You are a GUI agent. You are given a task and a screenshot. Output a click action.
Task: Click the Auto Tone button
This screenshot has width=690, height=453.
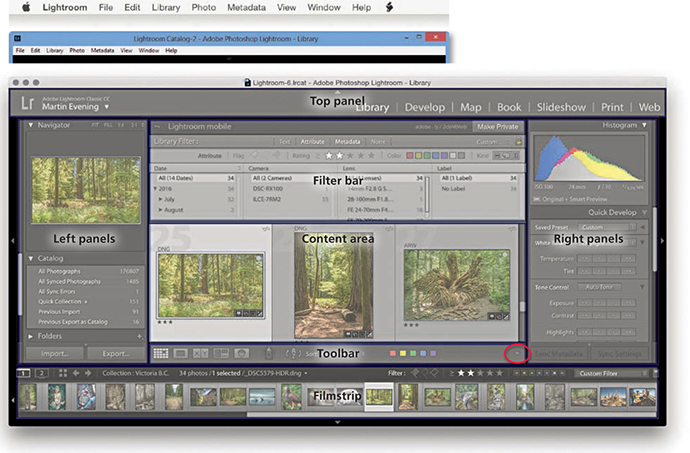[599, 287]
